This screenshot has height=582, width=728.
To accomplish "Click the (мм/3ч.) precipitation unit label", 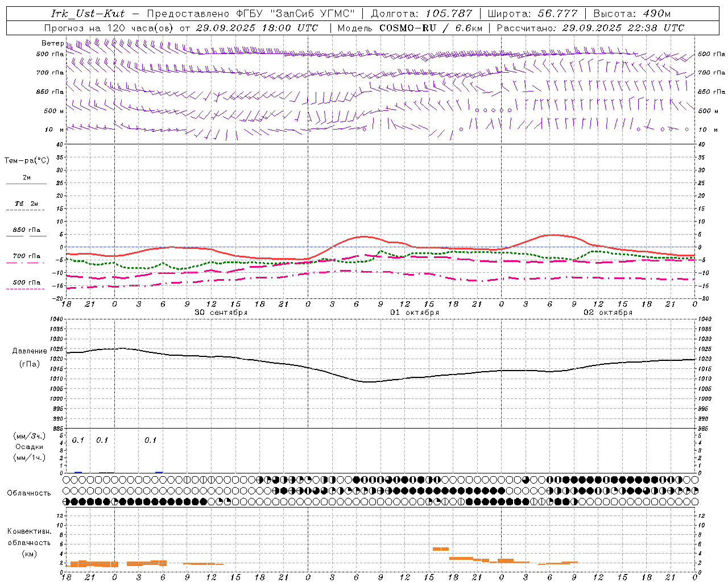I will 29,436.
